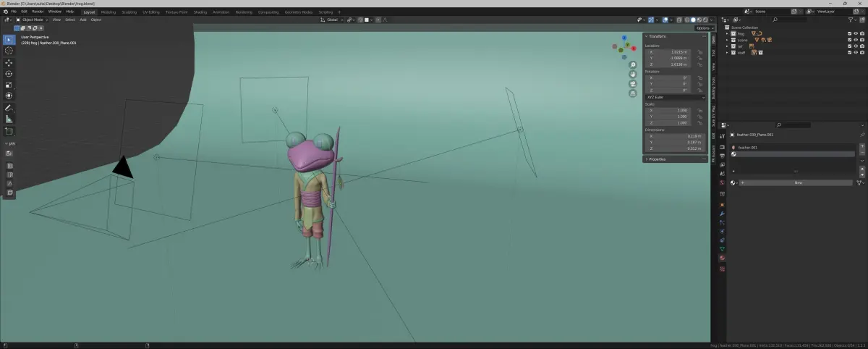
Task: Add a material slot with plus button
Action: 861,146
